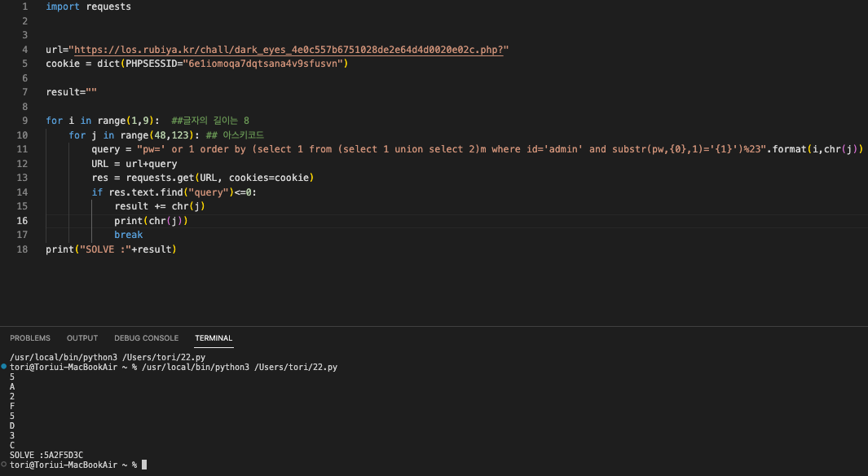This screenshot has width=868, height=476.
Task: Click the 'result += chr(j)' line
Action: pyautogui.click(x=160, y=206)
